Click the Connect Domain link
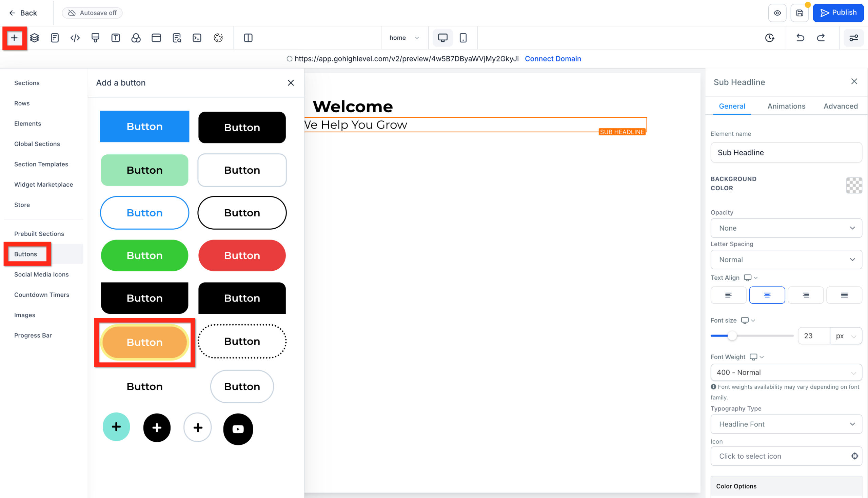868x498 pixels. click(x=553, y=58)
